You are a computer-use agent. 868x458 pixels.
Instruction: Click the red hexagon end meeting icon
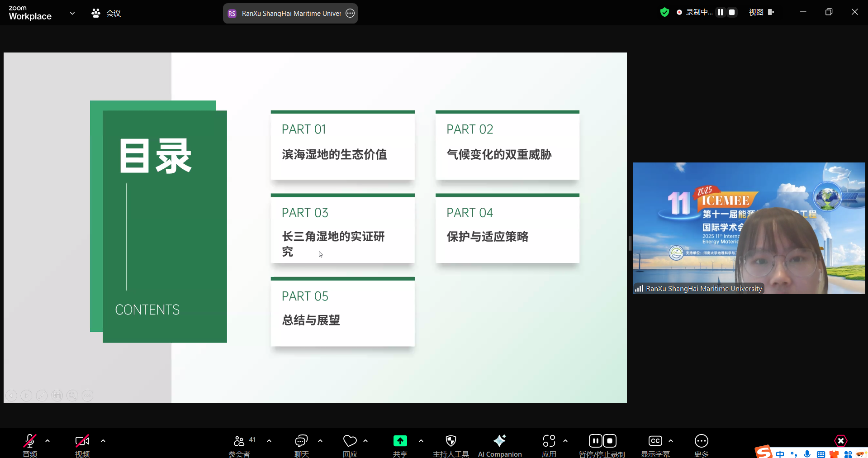841,441
